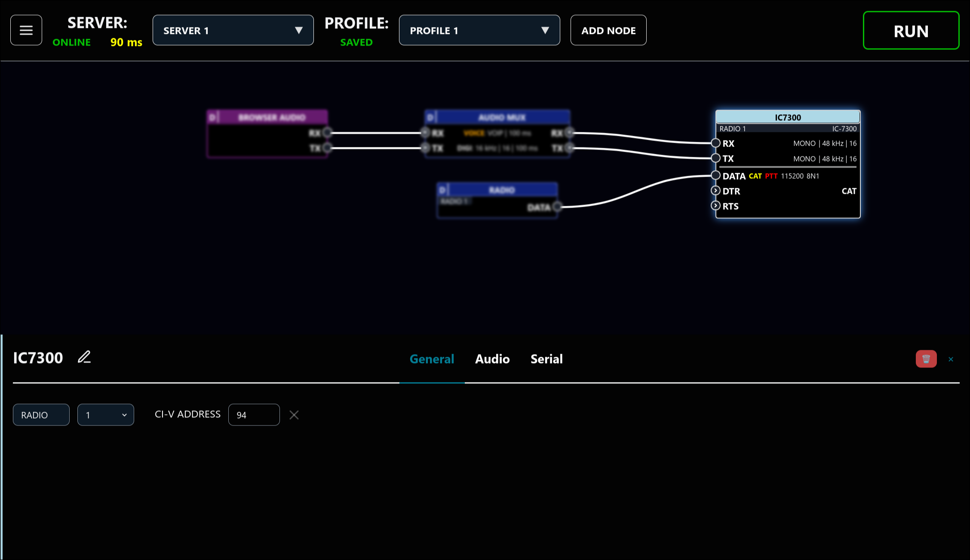Click the green RUN button
Screen dimensions: 970x560
[911, 31]
